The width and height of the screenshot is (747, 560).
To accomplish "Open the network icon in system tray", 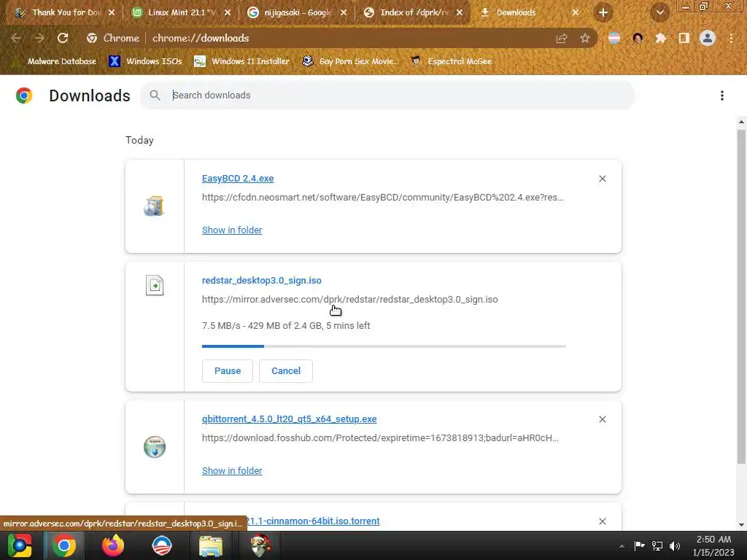I will [x=657, y=546].
